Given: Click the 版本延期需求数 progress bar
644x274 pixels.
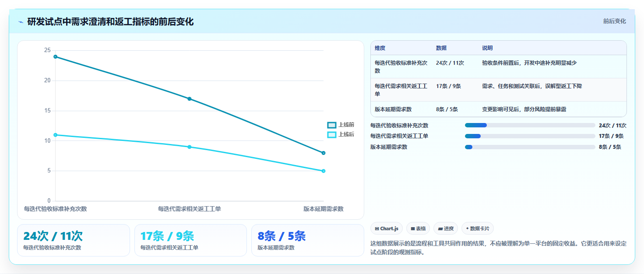Looking at the screenshot, I should 530,147.
